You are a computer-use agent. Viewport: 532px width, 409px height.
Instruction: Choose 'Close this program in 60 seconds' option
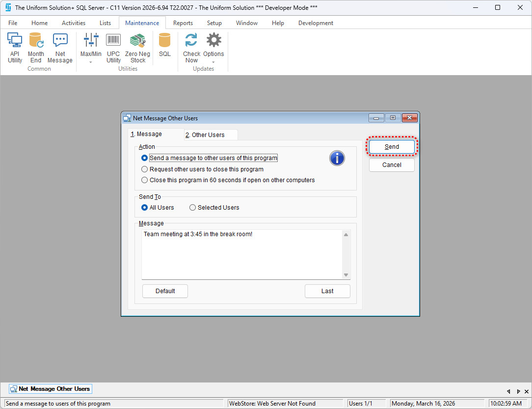[145, 180]
